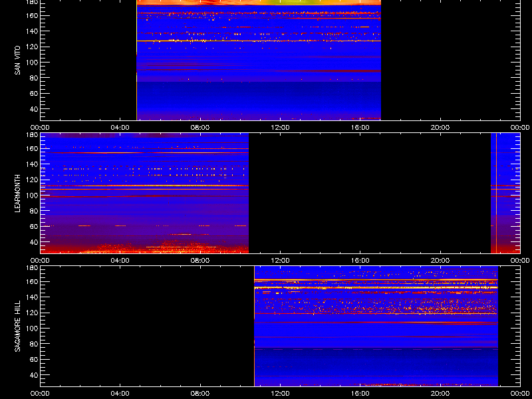Screen dimensions: 532x399
Task: Click the vertical orange line in late Learmonth data
Action: pos(496,193)
